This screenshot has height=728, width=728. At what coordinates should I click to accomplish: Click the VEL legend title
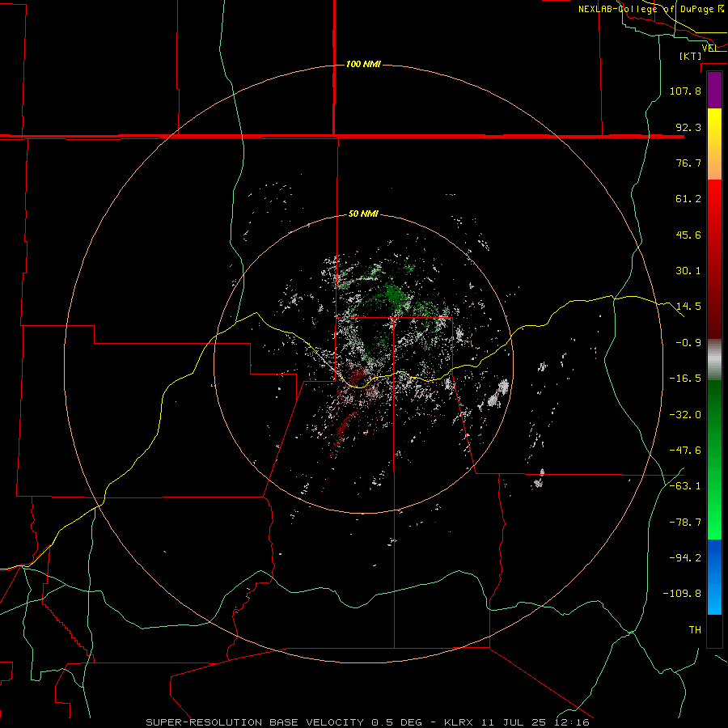click(x=709, y=48)
